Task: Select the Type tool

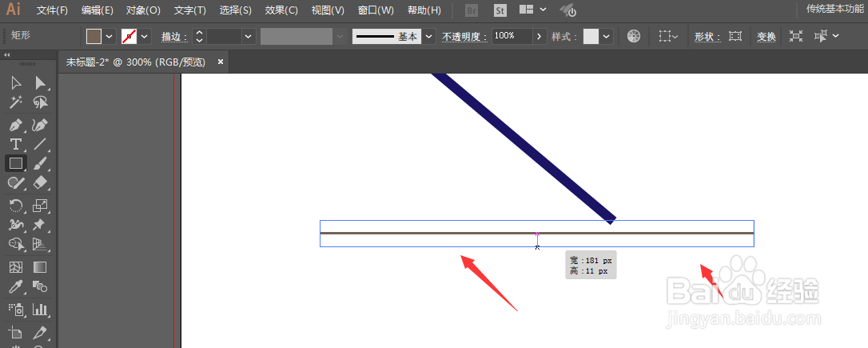Action: point(16,144)
